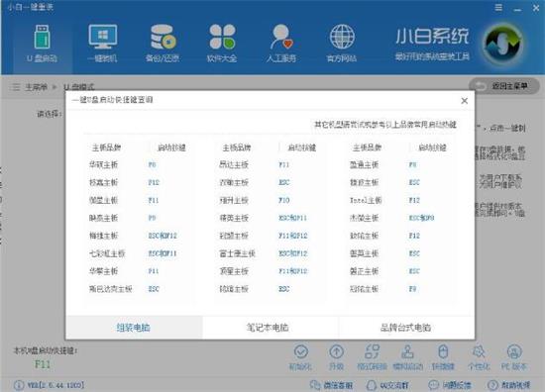This screenshot has height=392, width=545.
Task: Click the 返回主菜单 button
Action: (504, 86)
